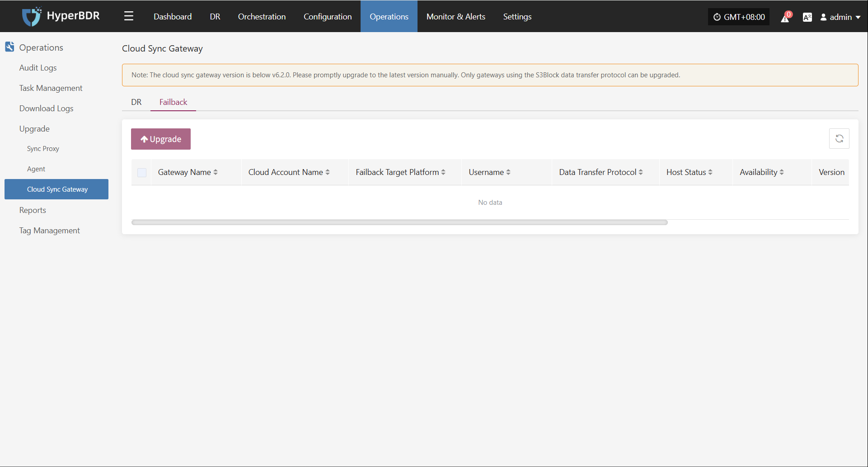Sort by Failback Target Platform arrows
The height and width of the screenshot is (467, 868).
coord(443,172)
